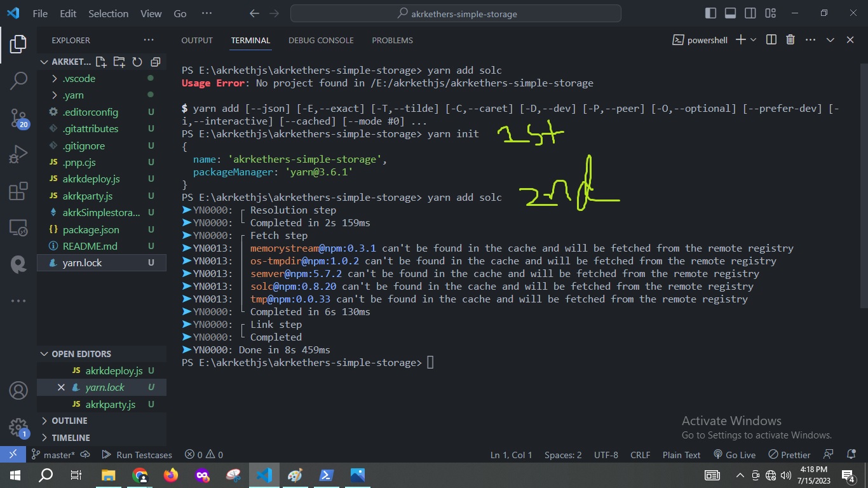Switch to the DEBUG CONSOLE tab
The height and width of the screenshot is (488, 868).
pyautogui.click(x=321, y=40)
